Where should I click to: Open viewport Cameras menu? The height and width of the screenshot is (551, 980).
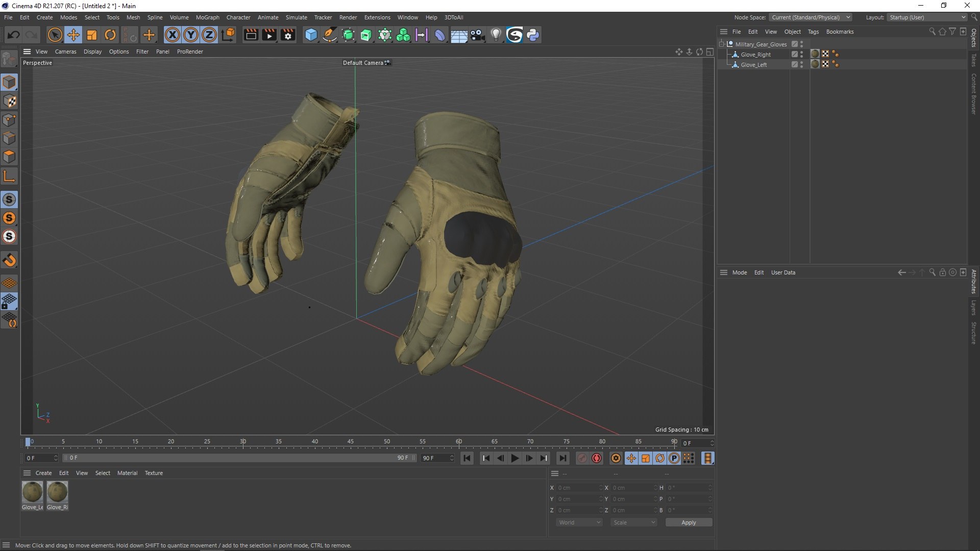pyautogui.click(x=65, y=52)
